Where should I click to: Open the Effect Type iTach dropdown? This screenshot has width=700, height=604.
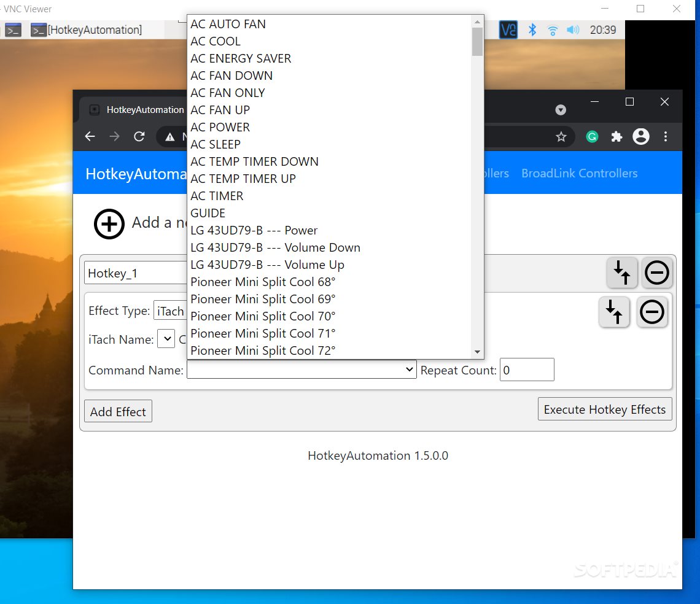pos(171,311)
